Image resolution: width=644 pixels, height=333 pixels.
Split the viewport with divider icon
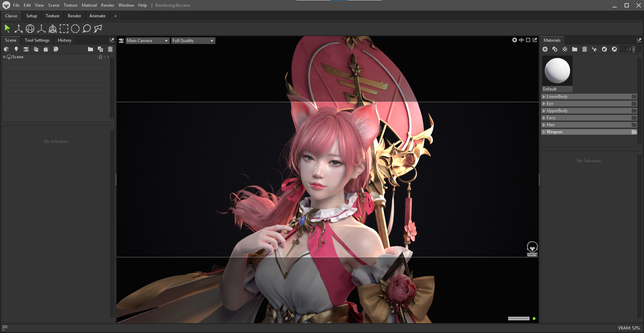click(521, 40)
